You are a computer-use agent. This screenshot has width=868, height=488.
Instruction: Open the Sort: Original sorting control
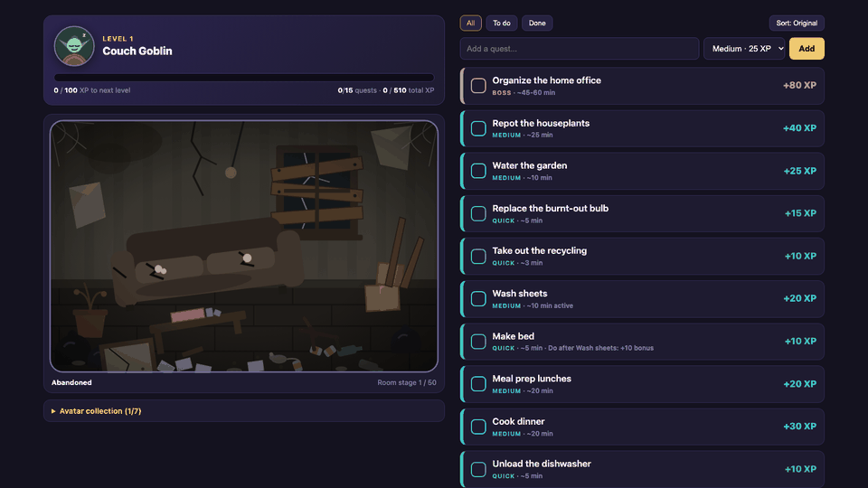(796, 23)
